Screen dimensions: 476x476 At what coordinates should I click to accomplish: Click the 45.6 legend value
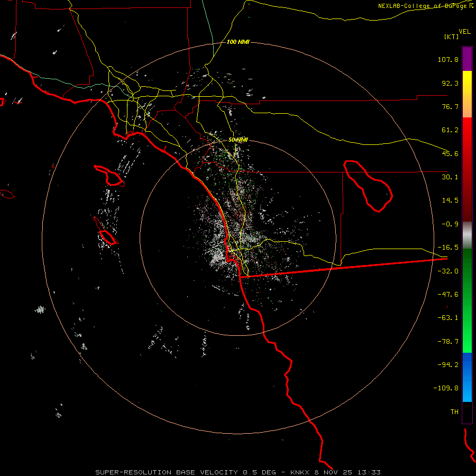(x=450, y=153)
